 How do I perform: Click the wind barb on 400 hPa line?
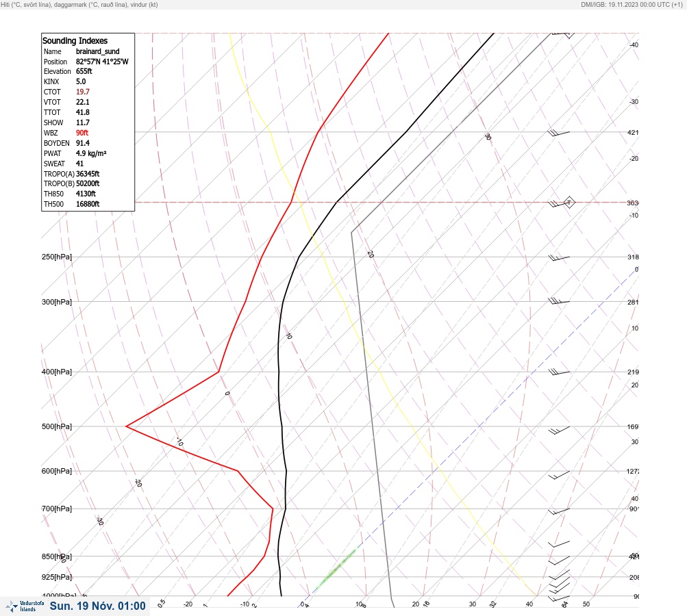(559, 372)
